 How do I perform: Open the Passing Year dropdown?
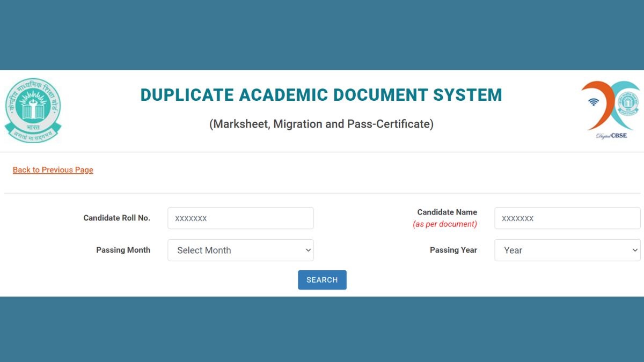[x=567, y=250]
